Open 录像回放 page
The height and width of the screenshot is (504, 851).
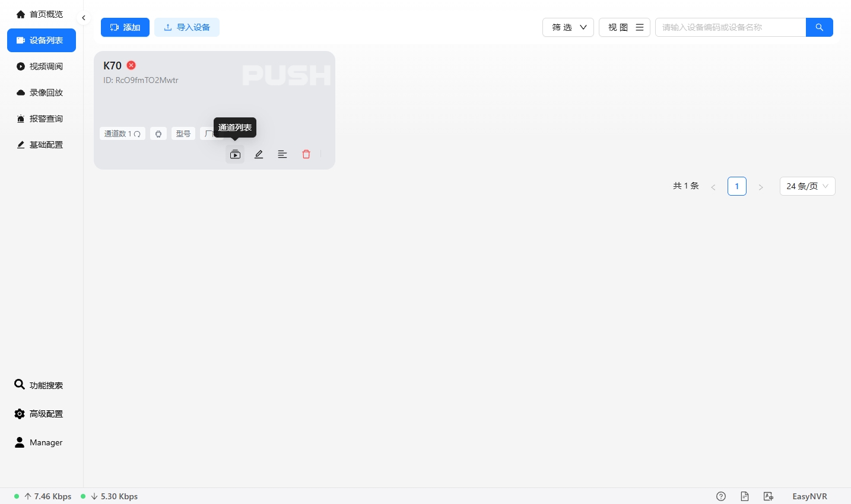42,92
